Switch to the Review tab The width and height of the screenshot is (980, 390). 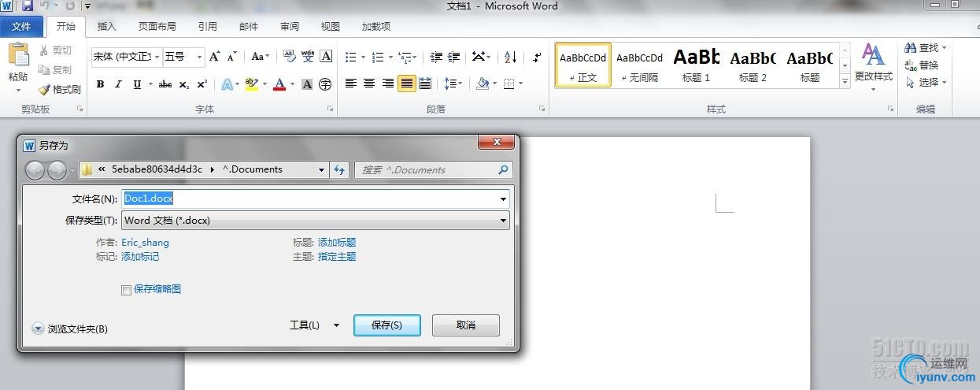[290, 27]
